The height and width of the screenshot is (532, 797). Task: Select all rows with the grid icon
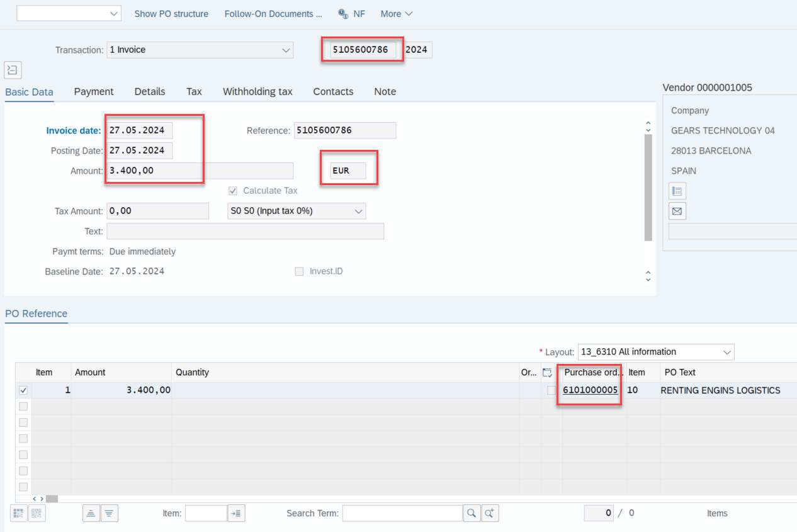tap(18, 513)
